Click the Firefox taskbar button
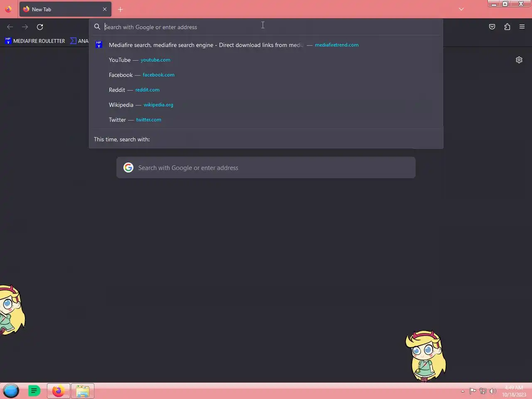532x399 pixels. coord(59,391)
